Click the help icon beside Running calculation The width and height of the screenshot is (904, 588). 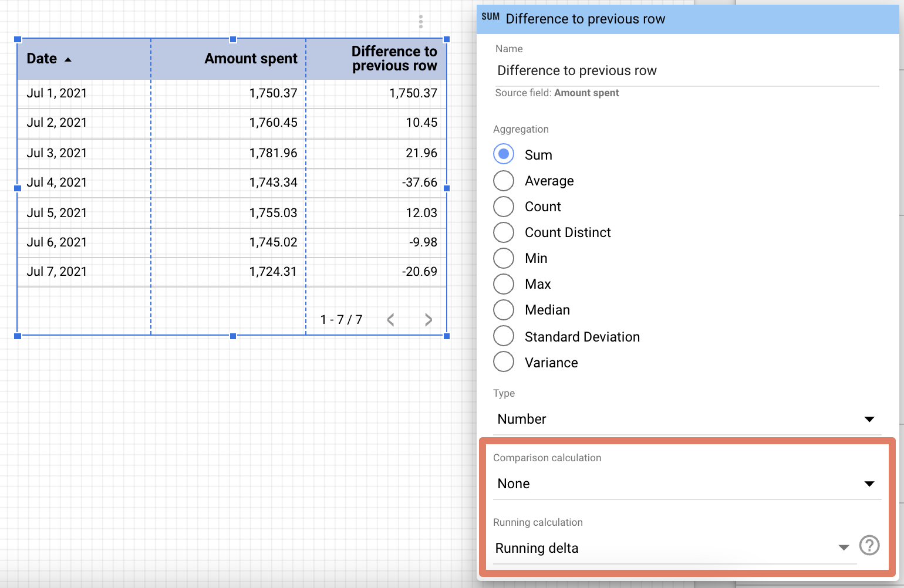(x=869, y=546)
